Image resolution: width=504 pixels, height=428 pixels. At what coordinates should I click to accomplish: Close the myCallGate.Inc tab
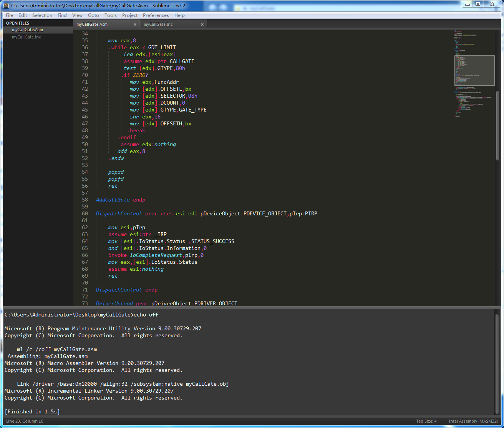coord(202,24)
